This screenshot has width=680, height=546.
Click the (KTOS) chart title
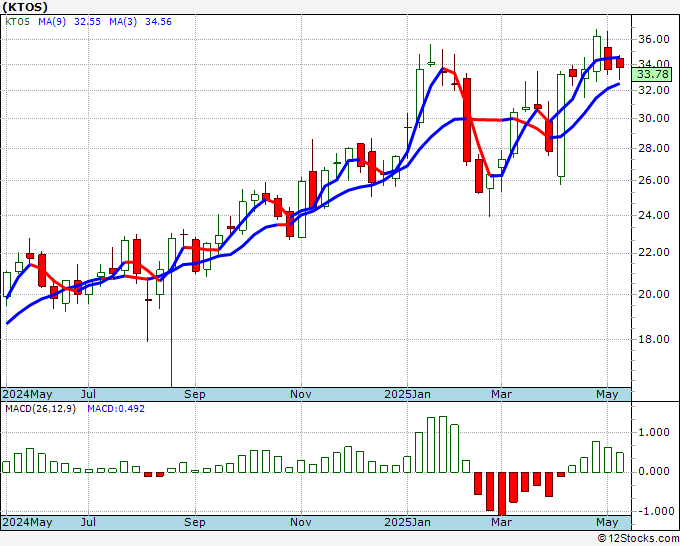[25, 7]
